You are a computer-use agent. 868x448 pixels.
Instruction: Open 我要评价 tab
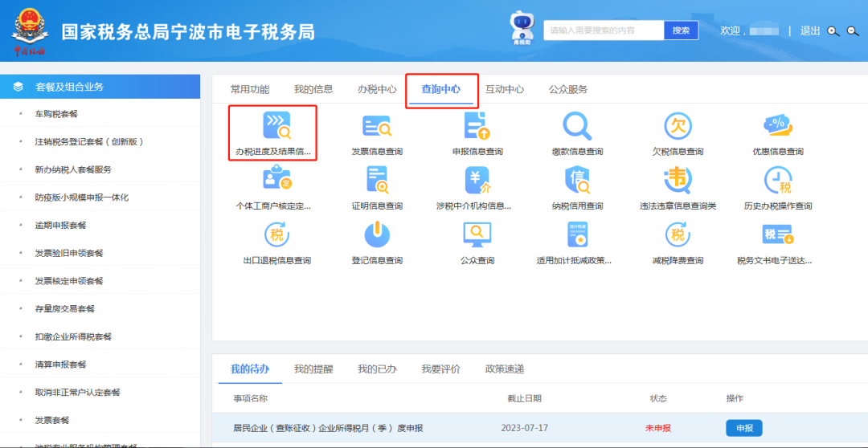click(440, 369)
